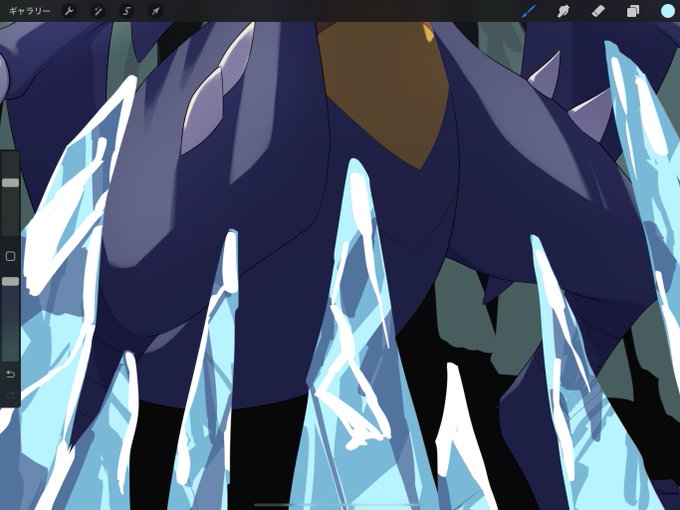This screenshot has height=510, width=680.
Task: Open the ギャラリー gallery view
Action: 29,11
